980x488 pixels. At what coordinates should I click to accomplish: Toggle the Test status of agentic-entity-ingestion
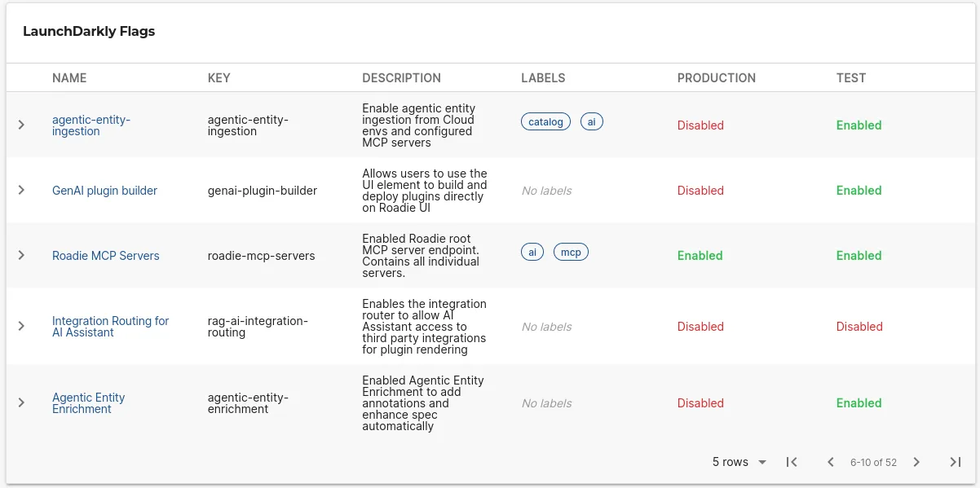(x=859, y=125)
